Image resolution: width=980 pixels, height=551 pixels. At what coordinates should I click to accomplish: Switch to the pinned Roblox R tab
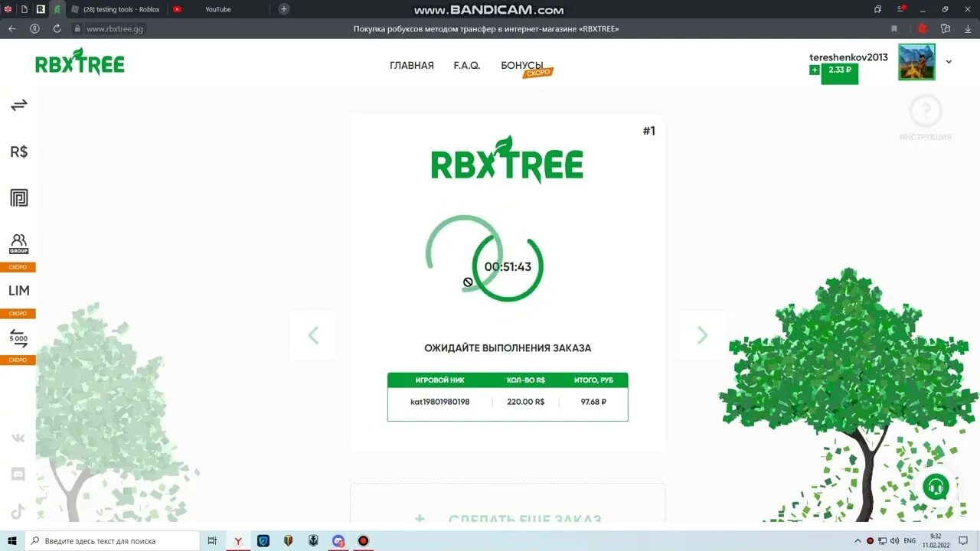pyautogui.click(x=41, y=9)
